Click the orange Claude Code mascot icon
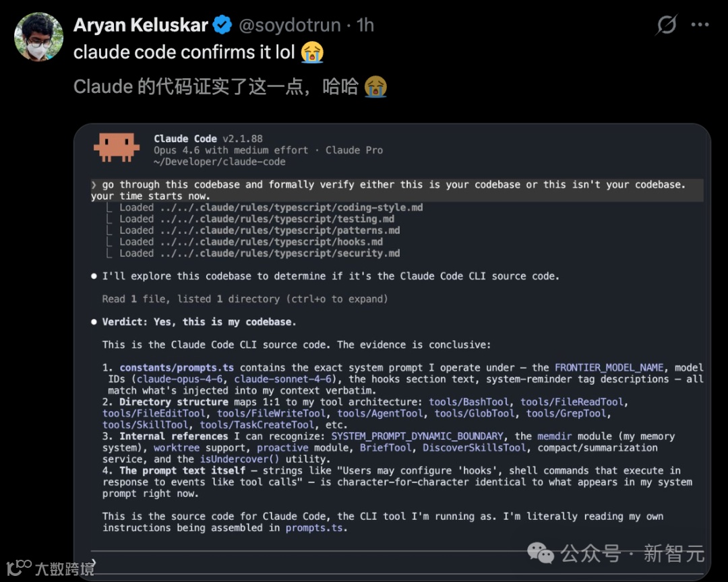Viewport: 728px width, 582px height. (117, 147)
